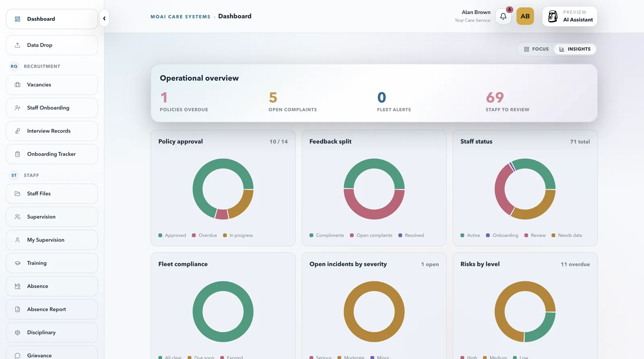Click the Staff section header

(25, 175)
